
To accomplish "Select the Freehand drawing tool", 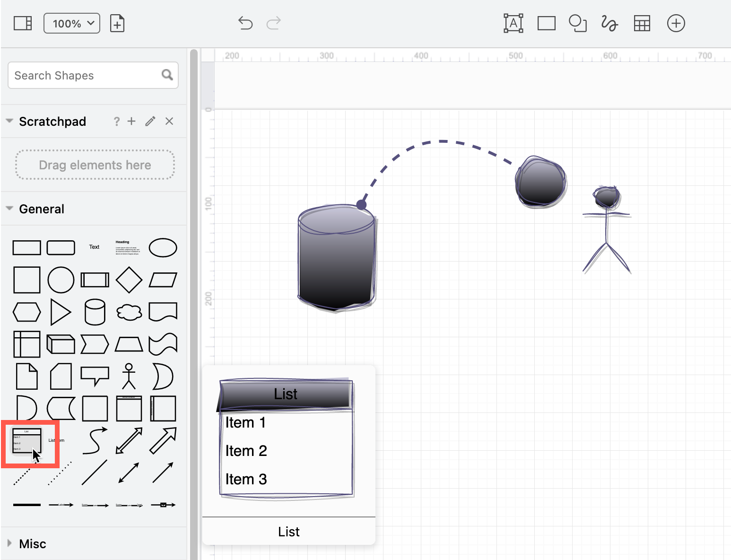I will 609,23.
